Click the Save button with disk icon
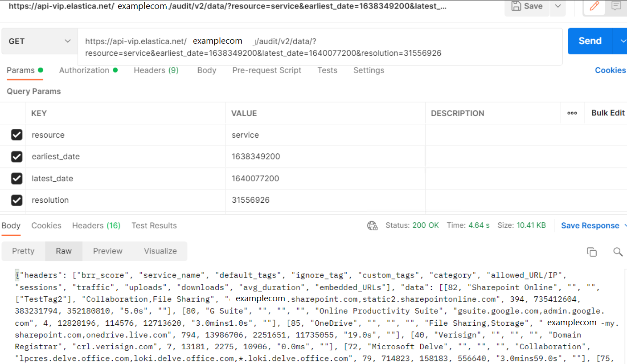This screenshot has width=627, height=364. click(x=527, y=6)
